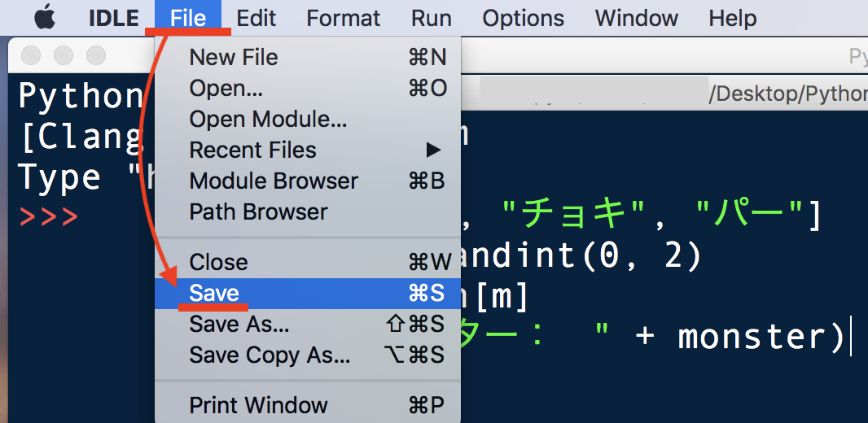The width and height of the screenshot is (868, 423).
Task: Click the shell window's zoom button
Action: pyautogui.click(x=96, y=55)
